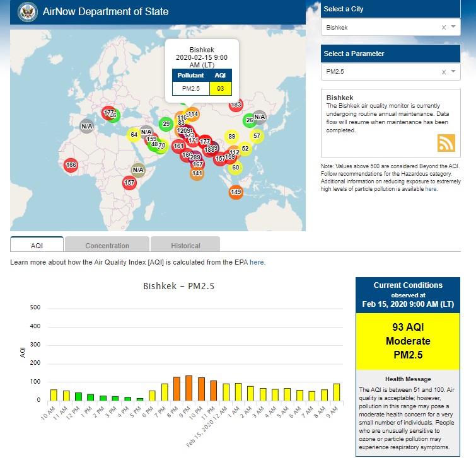Click the orange RSS feed icon
The height and width of the screenshot is (458, 476).
click(446, 143)
